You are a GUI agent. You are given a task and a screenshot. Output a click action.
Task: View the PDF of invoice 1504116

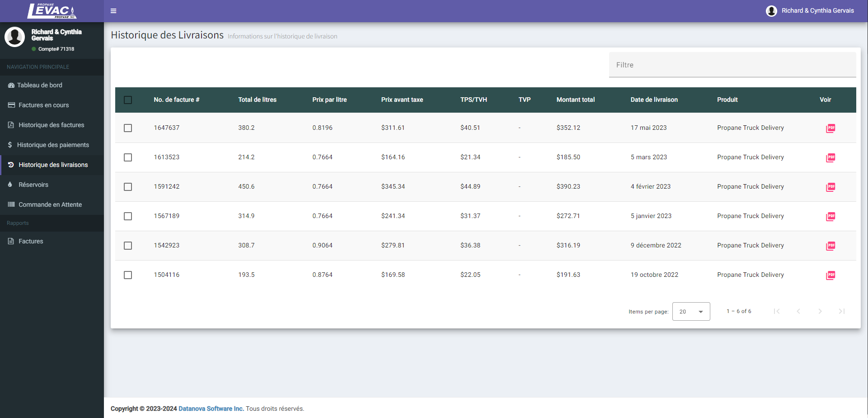click(x=830, y=275)
